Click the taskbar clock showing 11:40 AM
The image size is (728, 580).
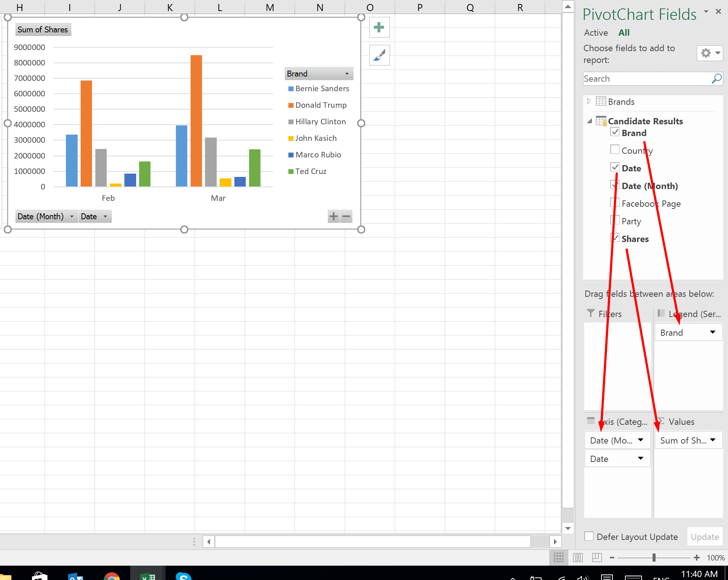699,574
